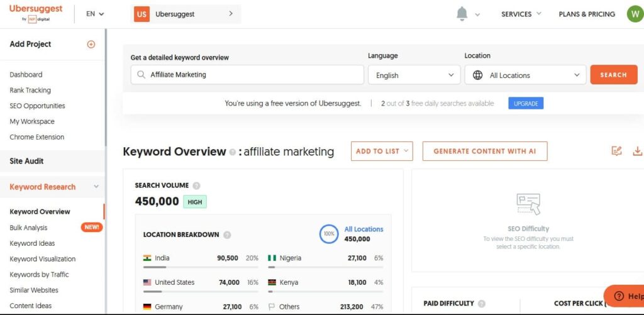Click the All Locations link in breakdown
This screenshot has height=315, width=644.
point(364,229)
